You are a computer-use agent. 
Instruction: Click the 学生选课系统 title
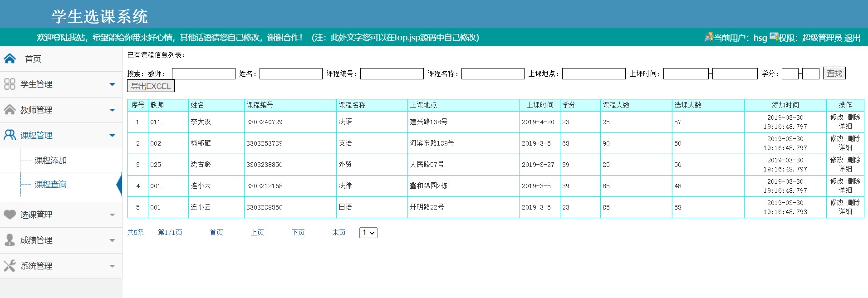tap(99, 16)
